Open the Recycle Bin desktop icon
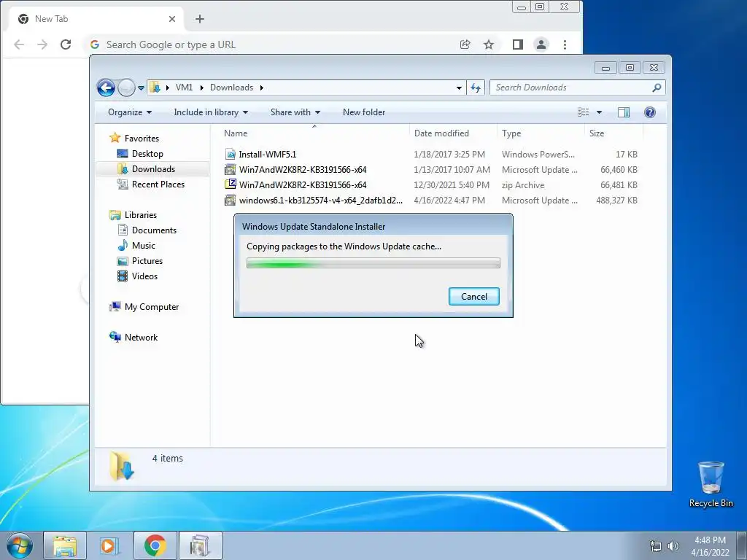Screen dimensions: 747x560 [x=711, y=484]
